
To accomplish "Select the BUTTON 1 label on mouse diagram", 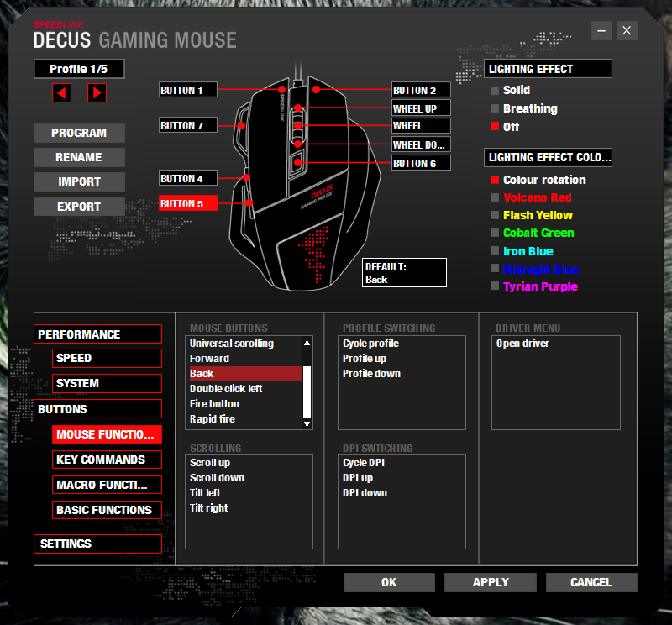I will pos(188,90).
